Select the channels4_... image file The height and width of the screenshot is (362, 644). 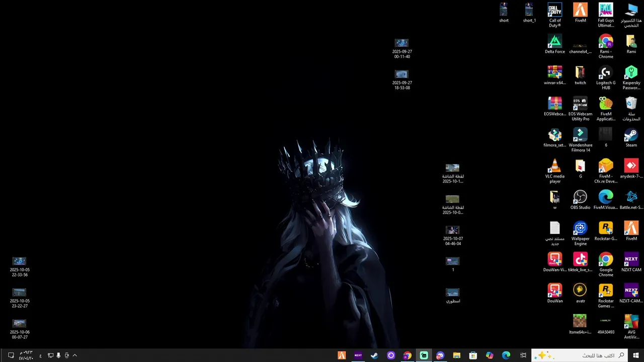tap(580, 47)
